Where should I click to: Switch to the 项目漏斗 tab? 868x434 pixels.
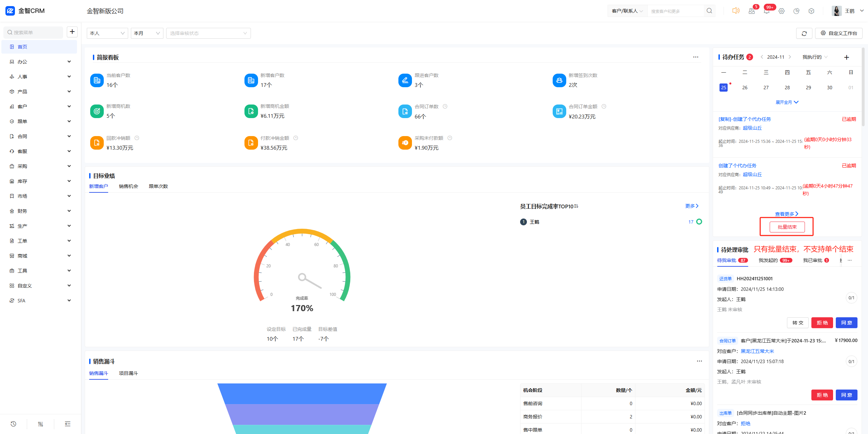point(129,373)
